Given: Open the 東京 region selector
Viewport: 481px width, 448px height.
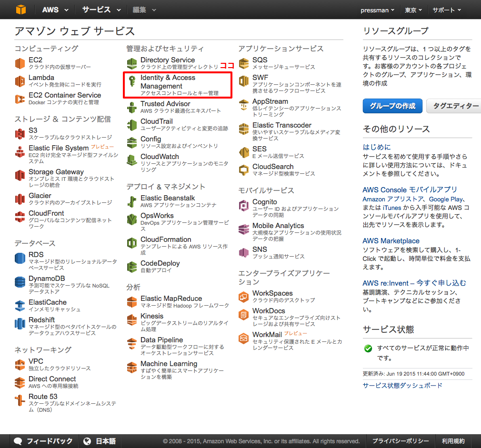Looking at the screenshot, I should (412, 9).
